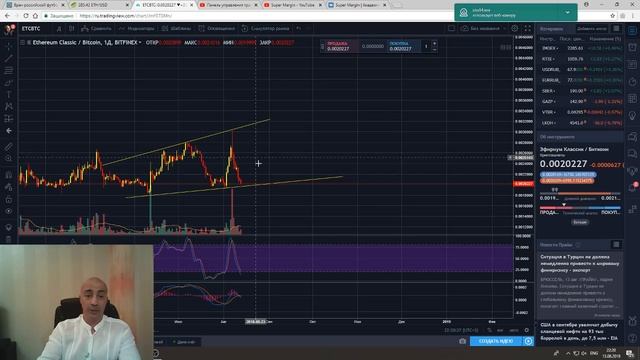Toggle lock all drawing tools
The height and width of the screenshot is (360, 640).
pos(9,199)
